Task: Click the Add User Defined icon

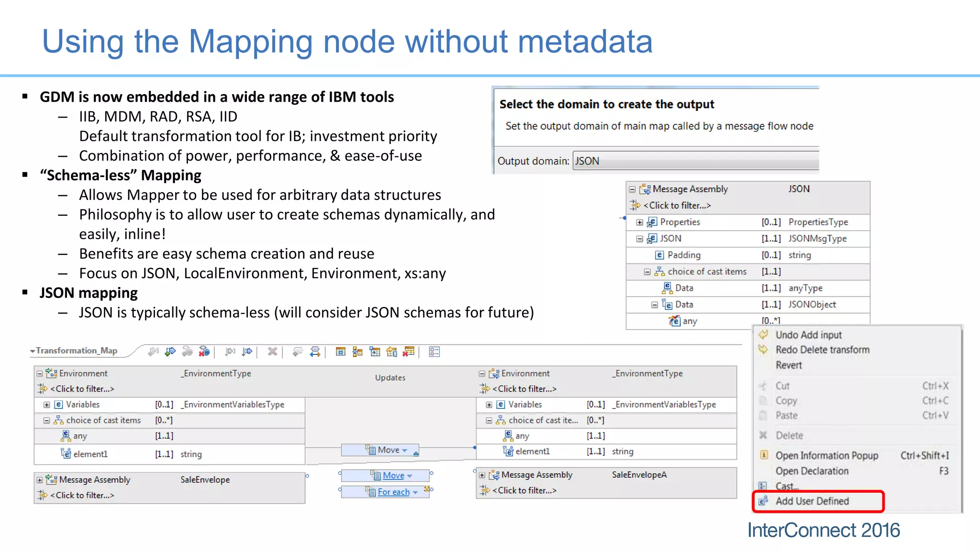Action: (x=763, y=501)
